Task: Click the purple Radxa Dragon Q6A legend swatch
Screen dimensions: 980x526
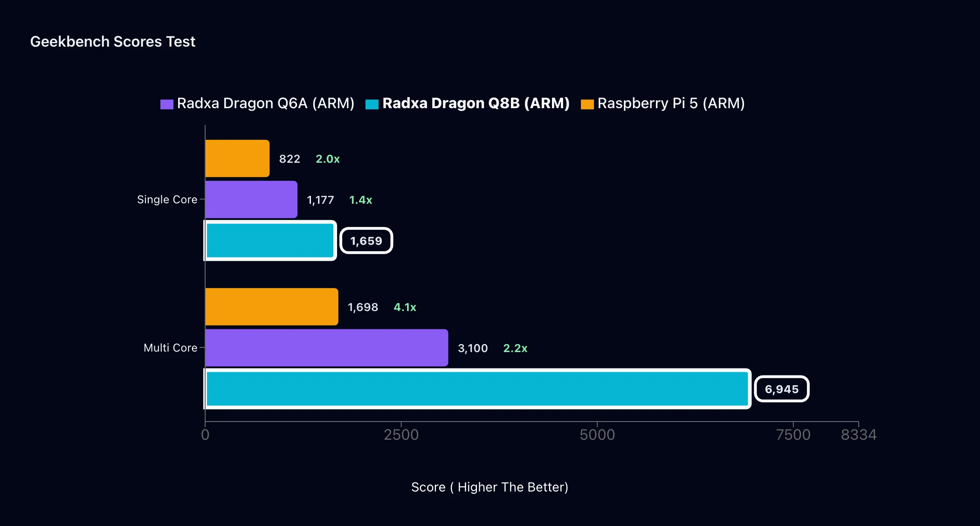Action: [x=166, y=104]
